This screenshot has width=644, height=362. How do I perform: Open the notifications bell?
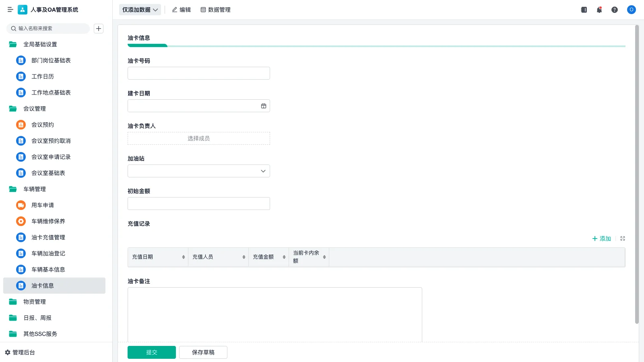coord(599,10)
